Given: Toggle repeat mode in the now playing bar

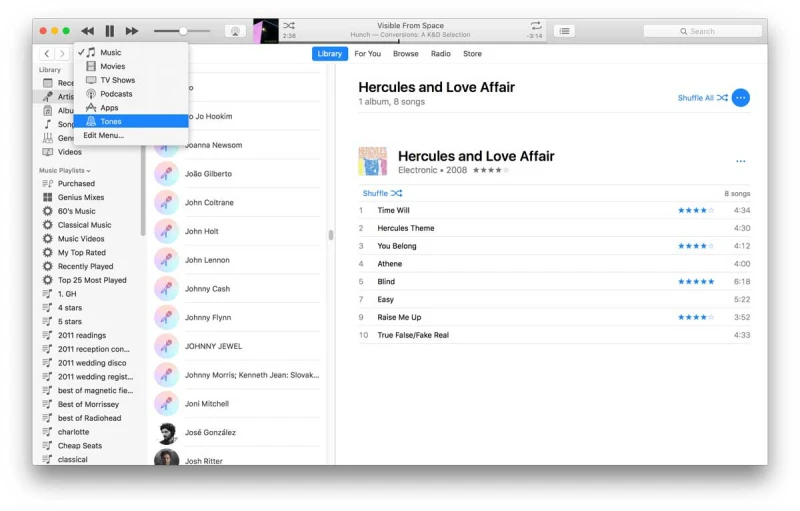Looking at the screenshot, I should [x=536, y=25].
